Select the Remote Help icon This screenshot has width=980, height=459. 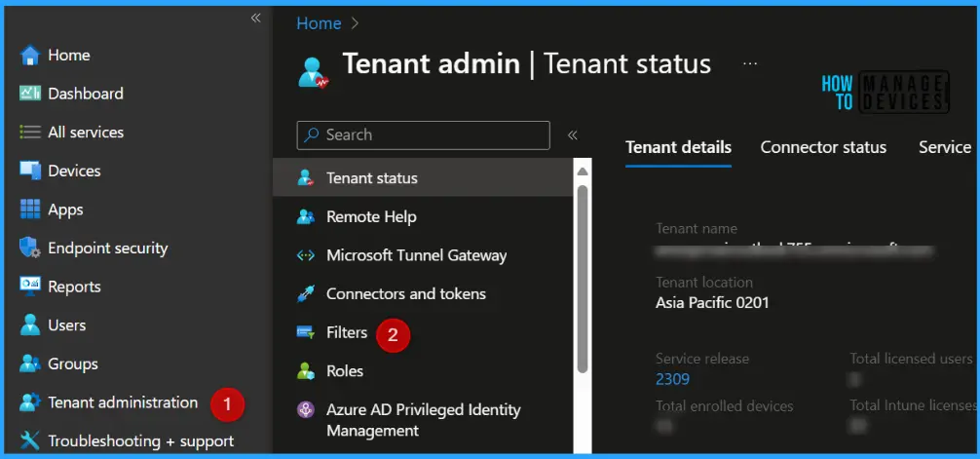click(306, 217)
